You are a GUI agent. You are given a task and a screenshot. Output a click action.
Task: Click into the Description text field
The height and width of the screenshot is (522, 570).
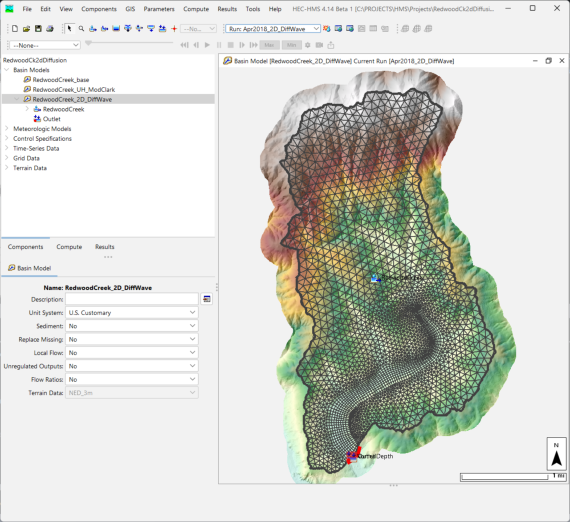click(x=132, y=299)
